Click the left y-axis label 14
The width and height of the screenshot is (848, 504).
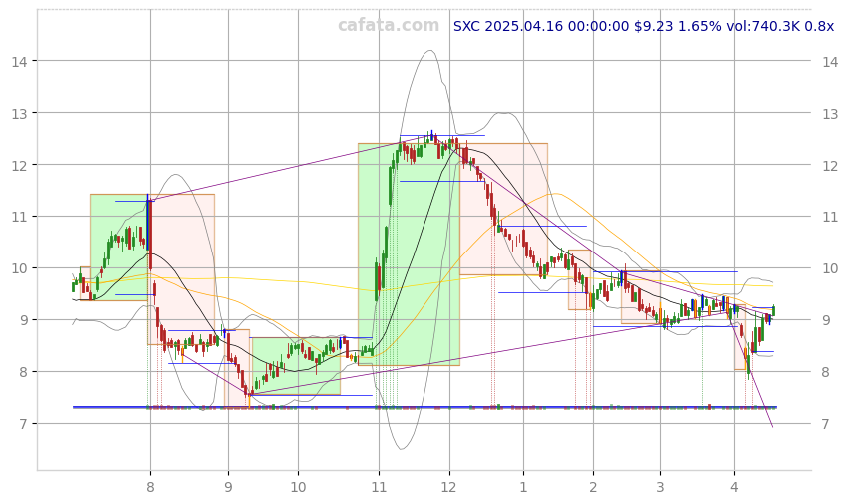click(x=19, y=62)
